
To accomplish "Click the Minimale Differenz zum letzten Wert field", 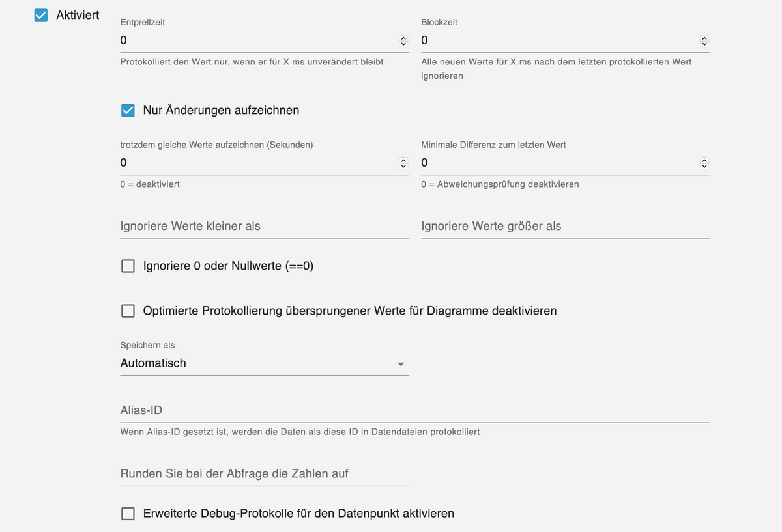I will click(x=558, y=163).
